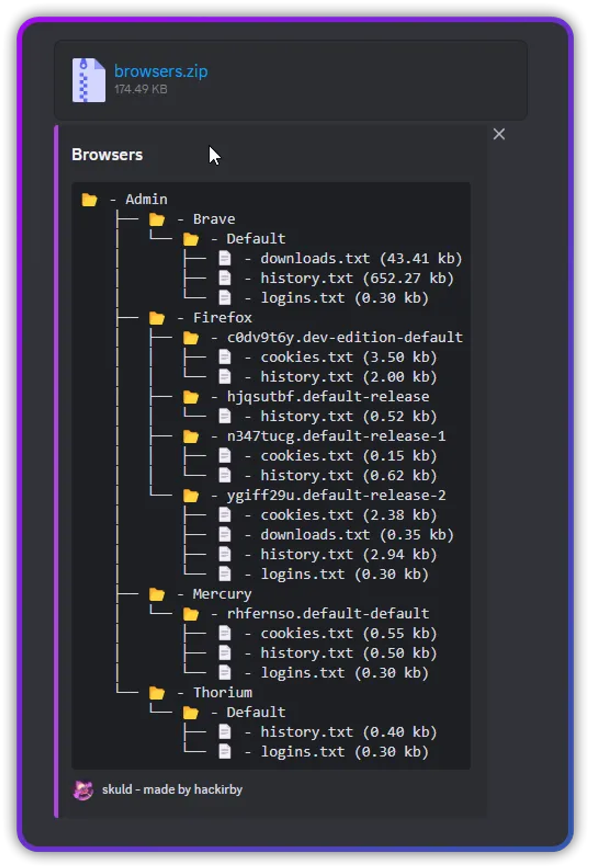Click the Default folder icon under Brave
Image resolution: width=590 pixels, height=868 pixels.
tap(191, 239)
